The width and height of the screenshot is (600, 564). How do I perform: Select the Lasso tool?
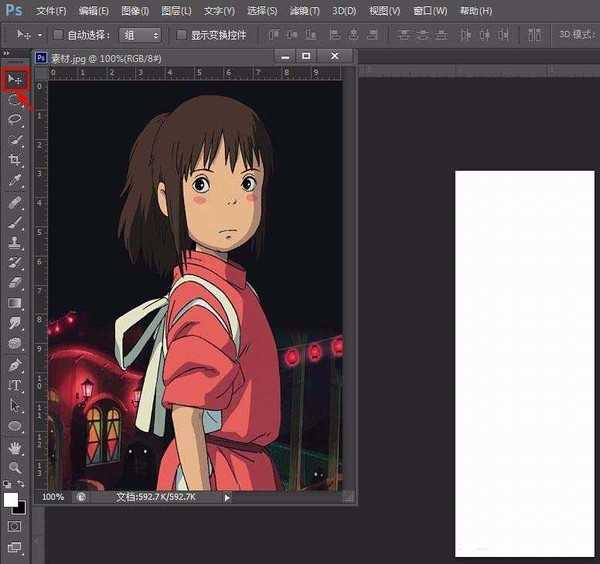click(15, 120)
